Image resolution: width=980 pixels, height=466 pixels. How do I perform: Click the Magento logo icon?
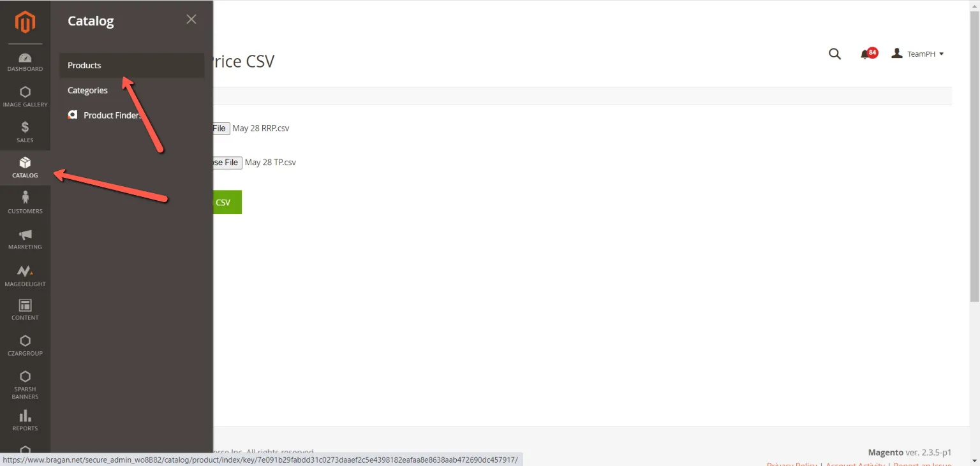tap(25, 22)
